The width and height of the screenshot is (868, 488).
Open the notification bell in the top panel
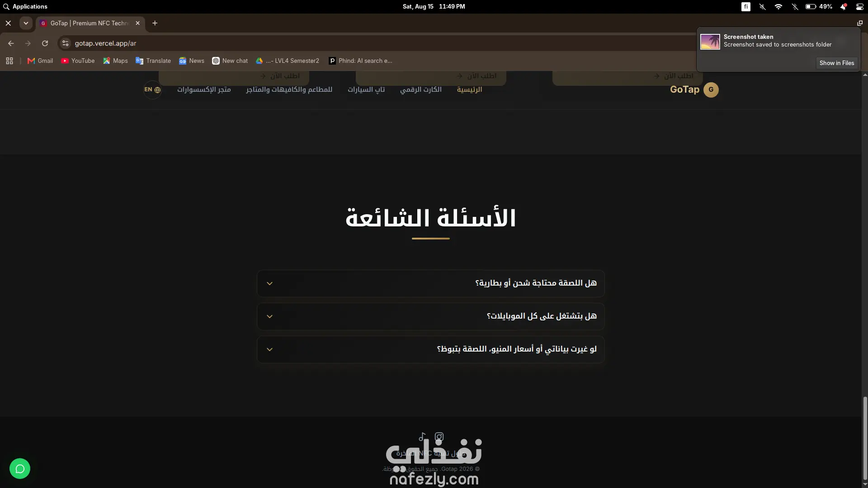(x=843, y=7)
